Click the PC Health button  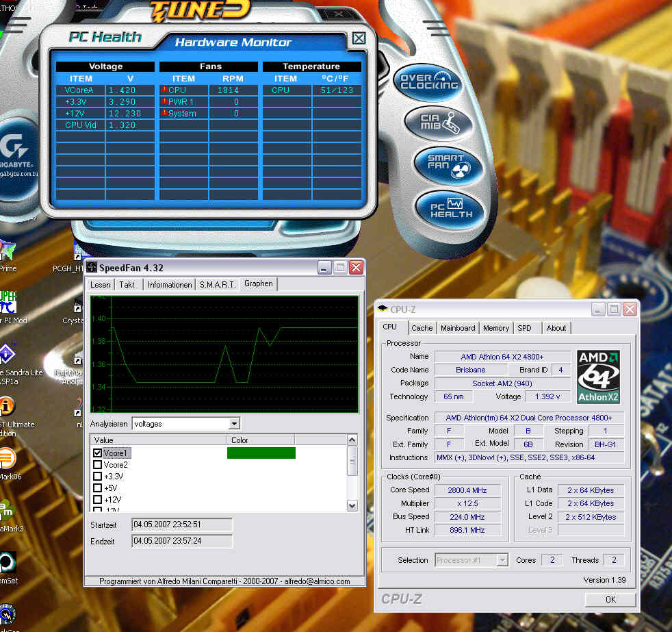pos(450,209)
